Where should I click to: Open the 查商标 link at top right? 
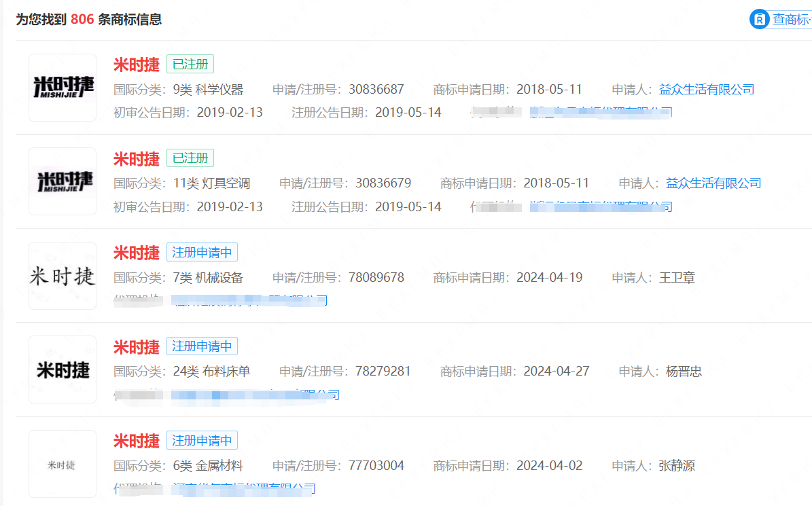792,20
